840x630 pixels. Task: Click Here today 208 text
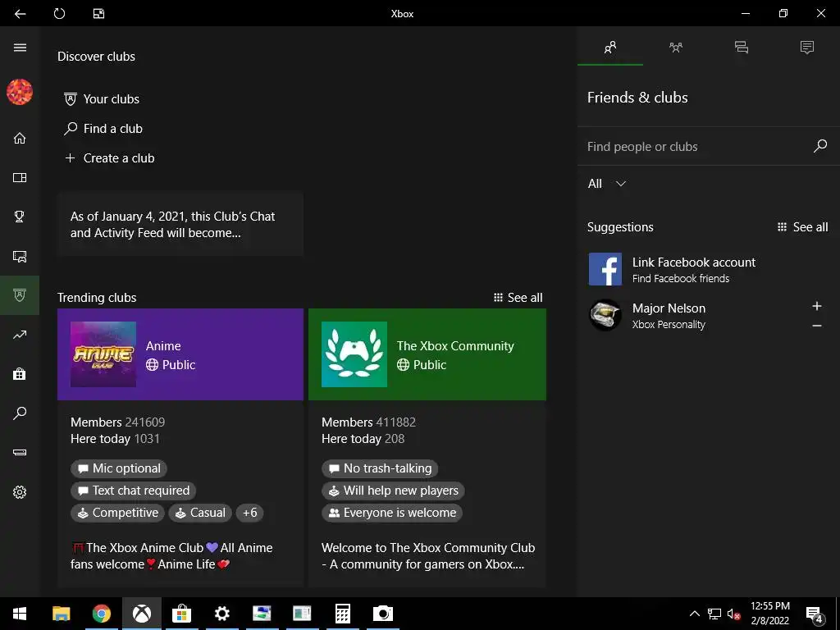(x=363, y=439)
